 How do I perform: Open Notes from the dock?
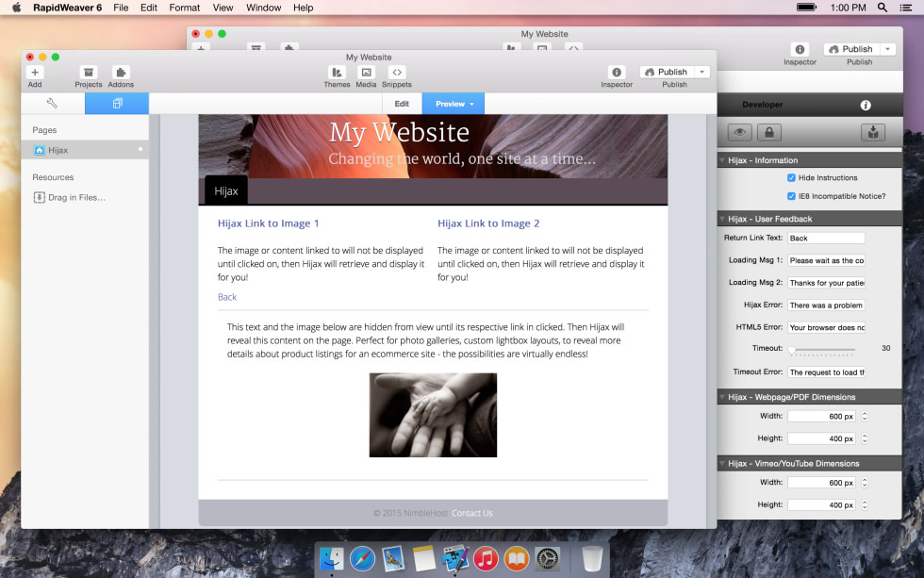coord(423,558)
